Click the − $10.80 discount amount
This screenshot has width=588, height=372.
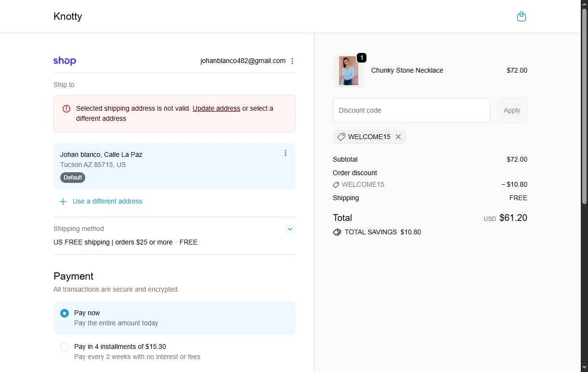514,184
